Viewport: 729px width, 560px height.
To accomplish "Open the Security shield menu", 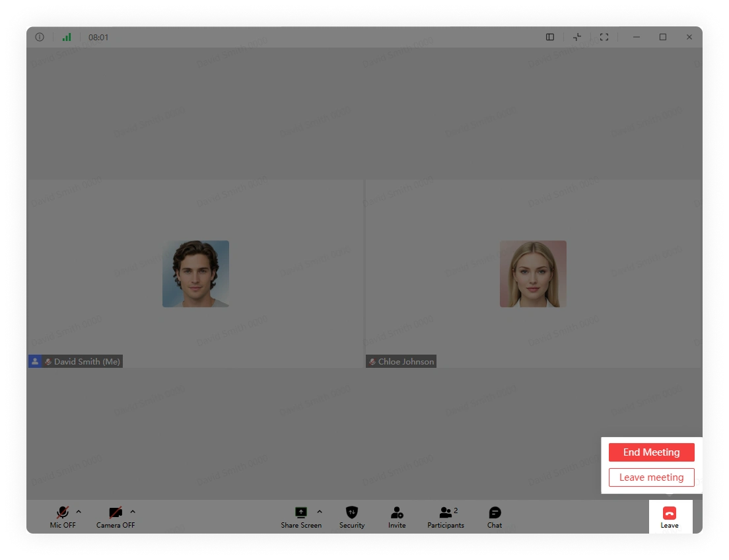I will click(x=352, y=517).
